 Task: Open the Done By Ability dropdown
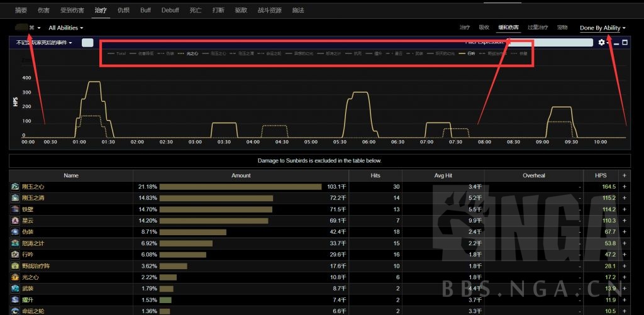point(603,28)
